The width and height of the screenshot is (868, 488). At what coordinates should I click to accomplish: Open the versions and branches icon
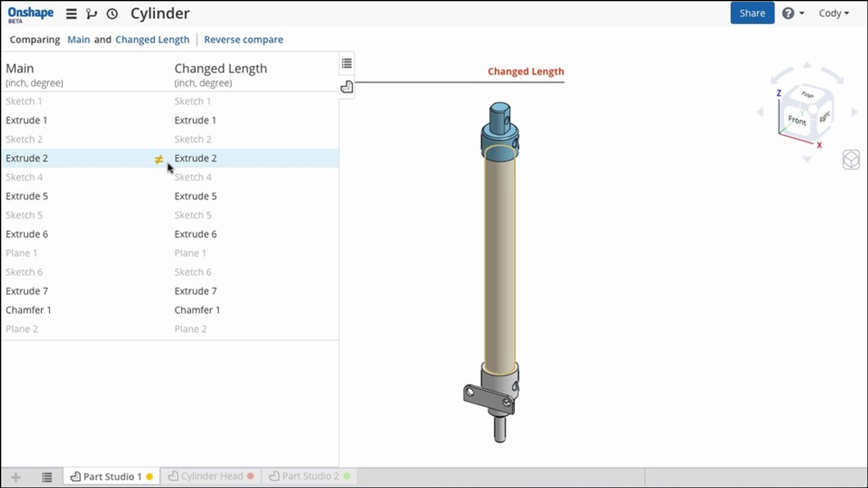tap(92, 14)
